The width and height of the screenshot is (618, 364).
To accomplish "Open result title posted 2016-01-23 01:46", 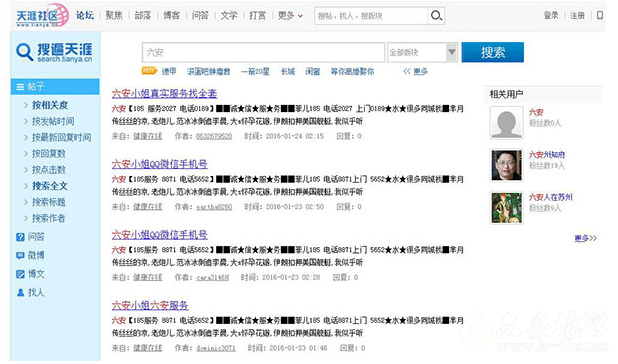I will 150,305.
